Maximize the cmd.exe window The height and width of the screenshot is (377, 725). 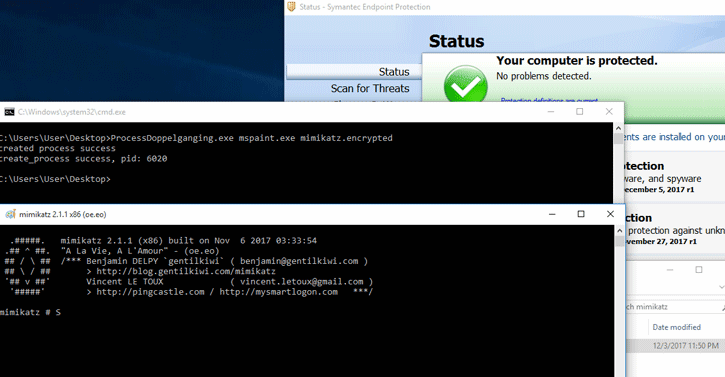(x=579, y=111)
